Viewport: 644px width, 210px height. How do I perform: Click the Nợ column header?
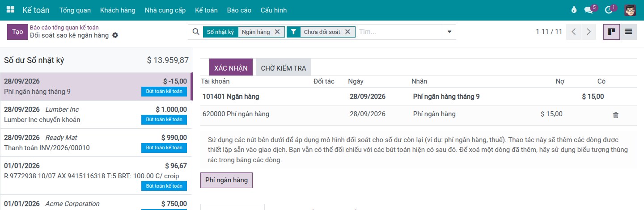[x=560, y=81]
